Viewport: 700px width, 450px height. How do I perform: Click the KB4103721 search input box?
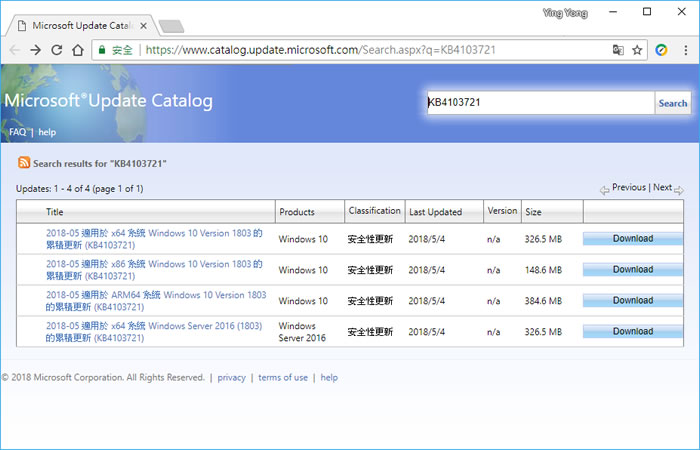[541, 103]
